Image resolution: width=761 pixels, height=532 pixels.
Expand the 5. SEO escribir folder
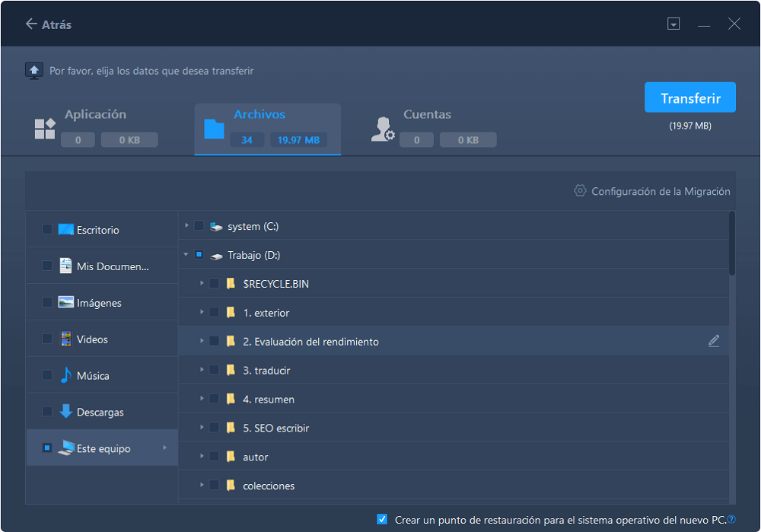(x=202, y=427)
